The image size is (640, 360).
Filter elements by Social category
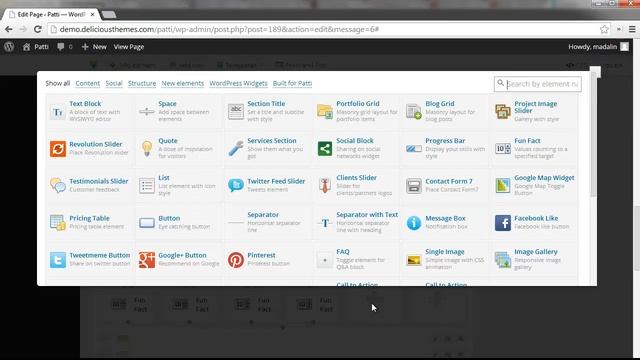pyautogui.click(x=114, y=83)
